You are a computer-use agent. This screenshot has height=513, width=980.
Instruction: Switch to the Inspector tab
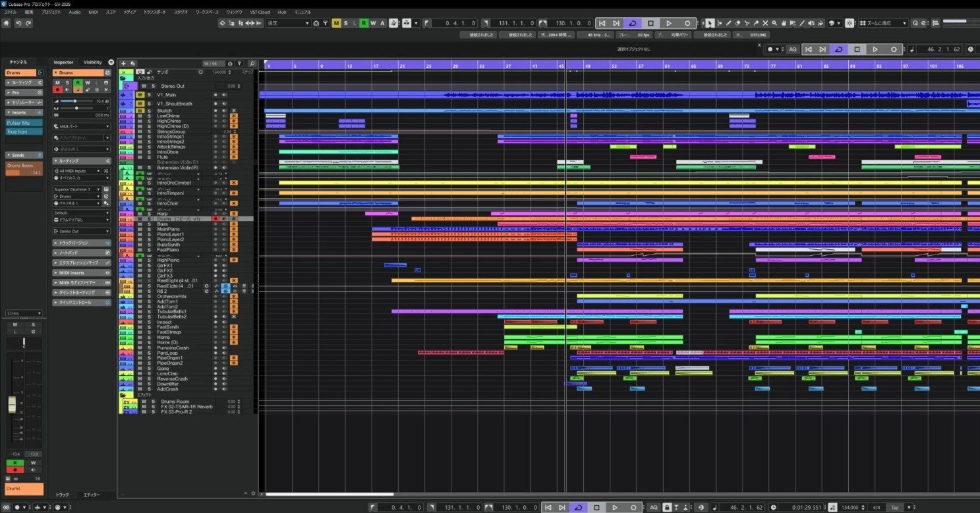click(x=64, y=62)
